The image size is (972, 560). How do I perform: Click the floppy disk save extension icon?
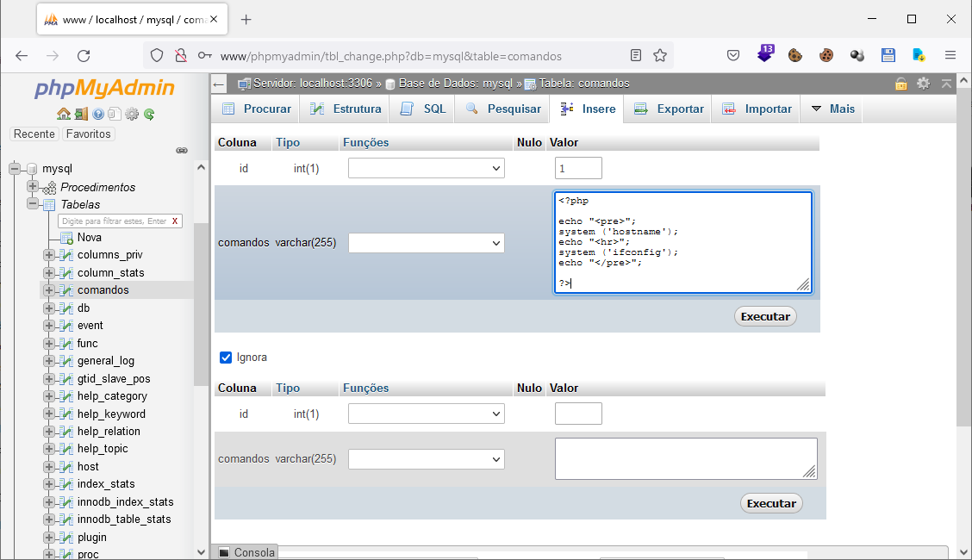pos(888,55)
